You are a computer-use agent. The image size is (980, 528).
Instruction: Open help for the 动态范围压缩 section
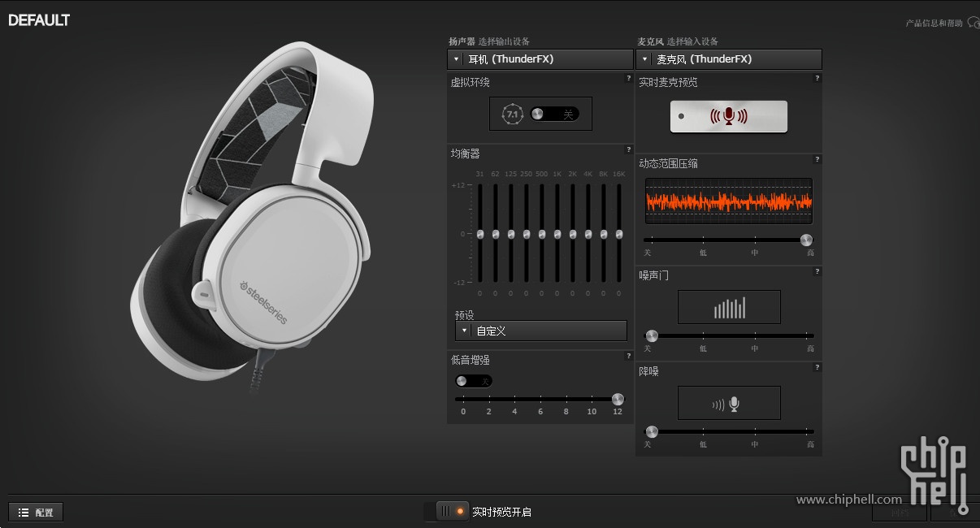click(x=817, y=159)
